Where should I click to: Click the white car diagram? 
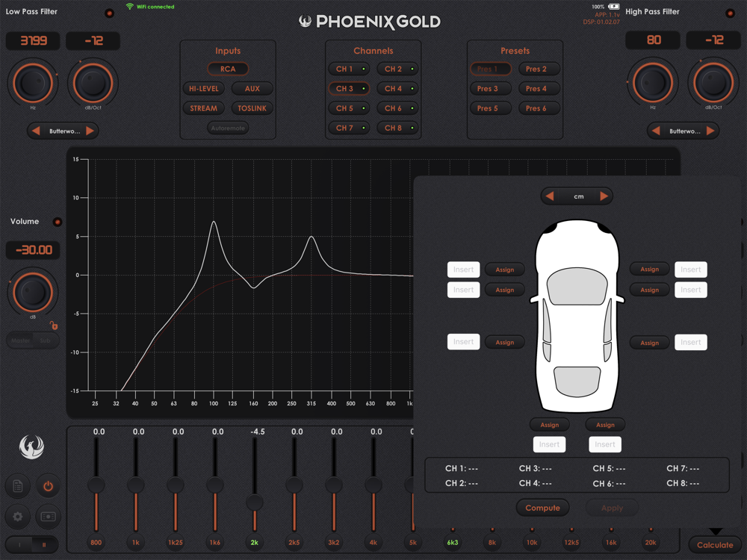[x=577, y=315]
